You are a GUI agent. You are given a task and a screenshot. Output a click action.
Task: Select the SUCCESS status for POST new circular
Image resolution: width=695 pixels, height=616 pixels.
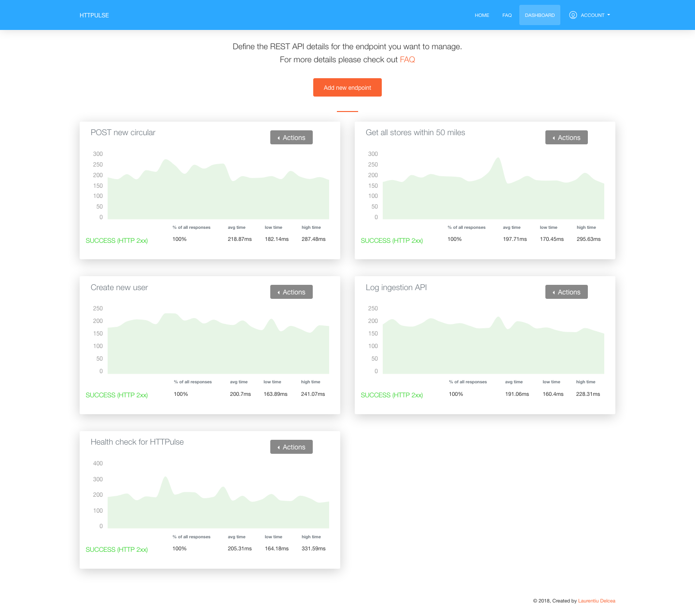click(116, 240)
